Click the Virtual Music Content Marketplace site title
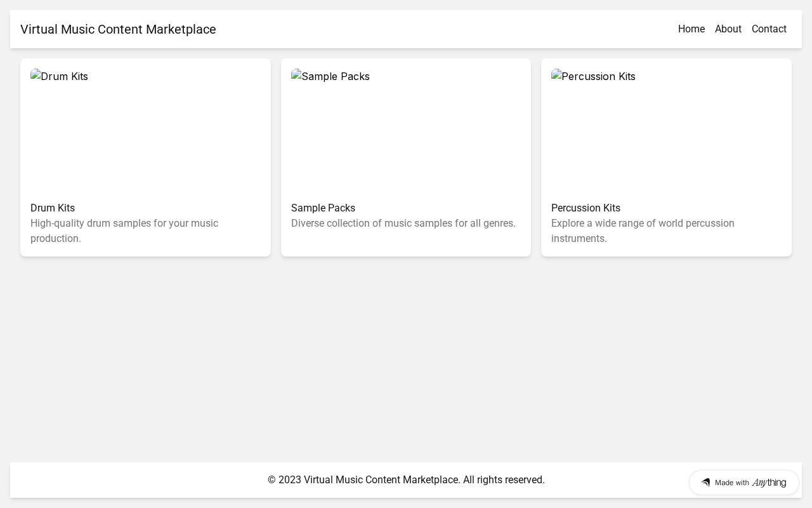 pyautogui.click(x=118, y=29)
